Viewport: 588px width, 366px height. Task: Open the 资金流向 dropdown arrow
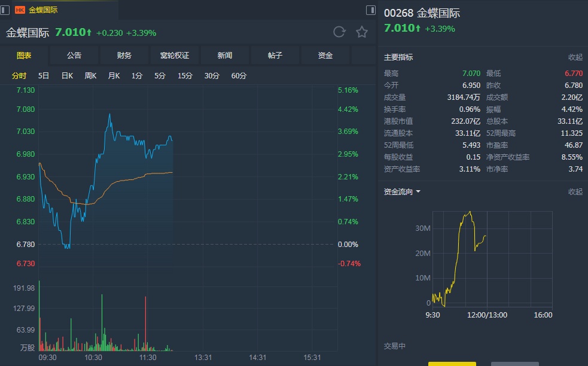click(x=418, y=191)
